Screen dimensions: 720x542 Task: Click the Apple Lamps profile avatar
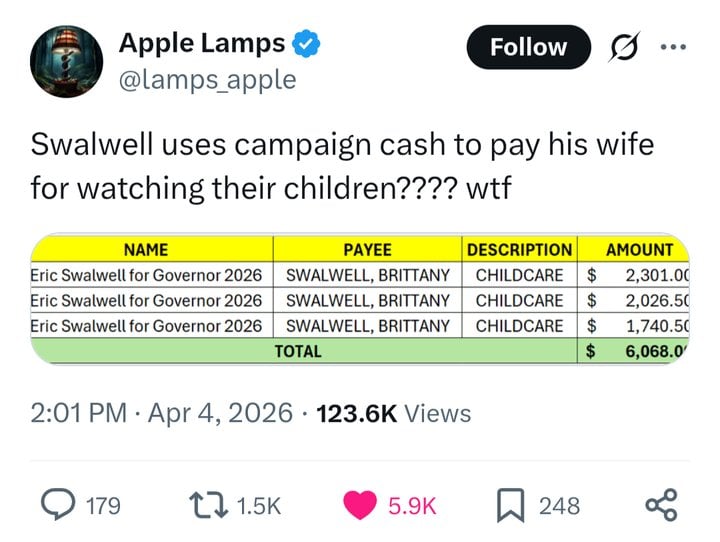[65, 63]
